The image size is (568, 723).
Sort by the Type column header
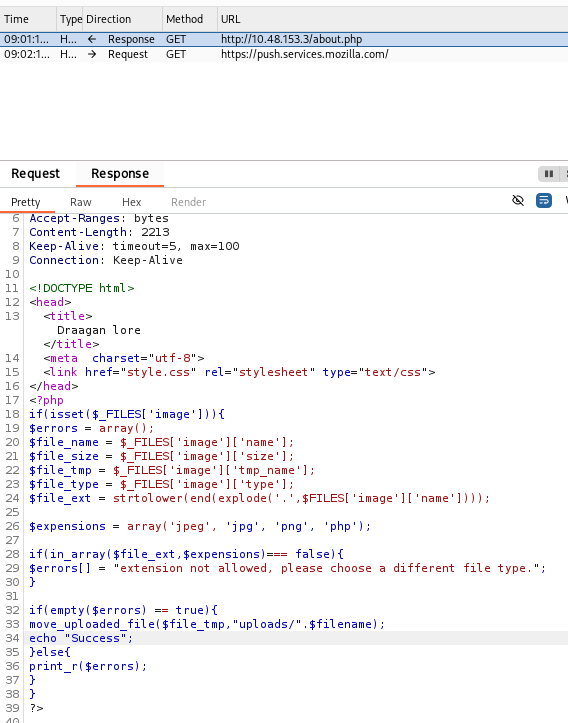tap(71, 19)
